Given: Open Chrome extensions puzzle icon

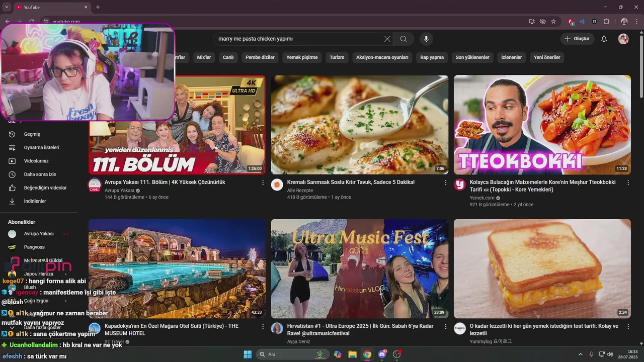Looking at the screenshot, I should (x=607, y=22).
